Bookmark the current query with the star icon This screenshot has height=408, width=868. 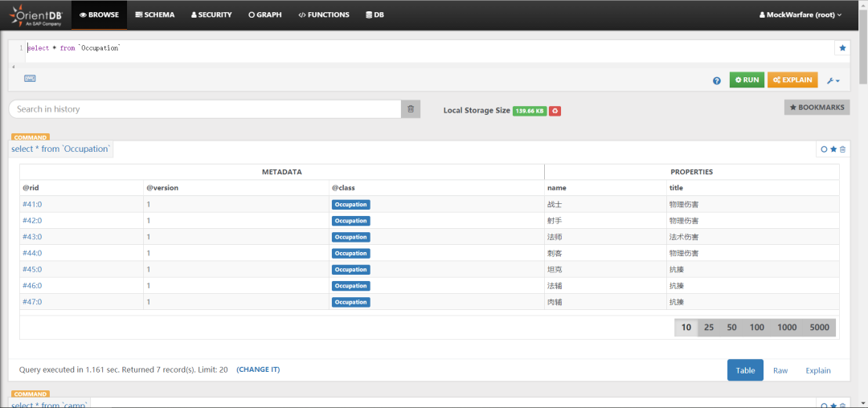coord(842,48)
